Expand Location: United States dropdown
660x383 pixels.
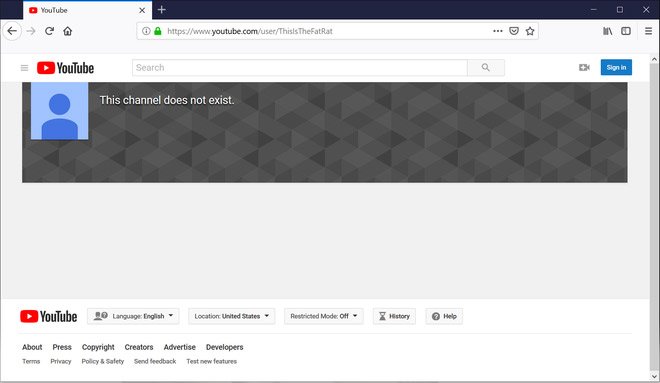[232, 316]
